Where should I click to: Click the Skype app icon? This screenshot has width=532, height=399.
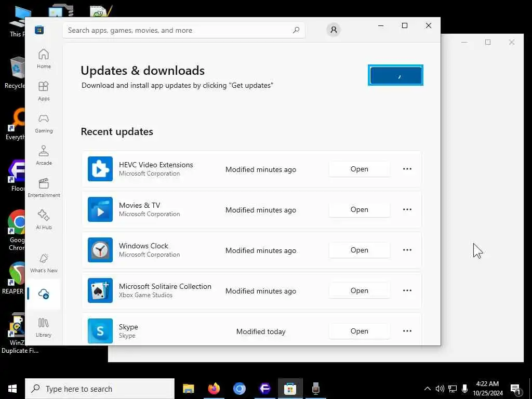coord(100,331)
